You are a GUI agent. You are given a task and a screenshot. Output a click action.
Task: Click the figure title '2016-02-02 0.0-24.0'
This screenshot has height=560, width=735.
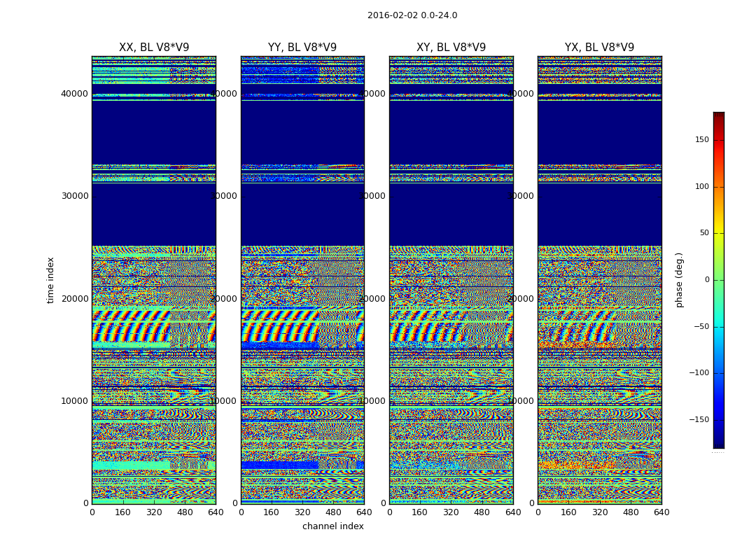click(412, 15)
